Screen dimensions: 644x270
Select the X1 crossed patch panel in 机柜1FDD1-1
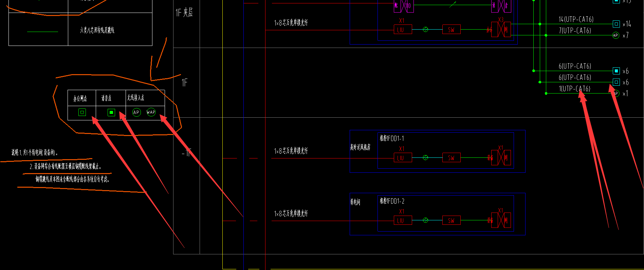click(x=501, y=158)
